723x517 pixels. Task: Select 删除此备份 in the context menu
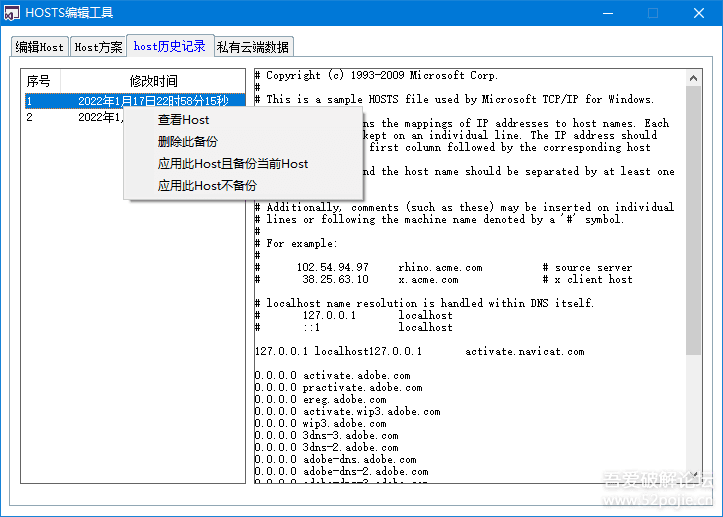187,142
